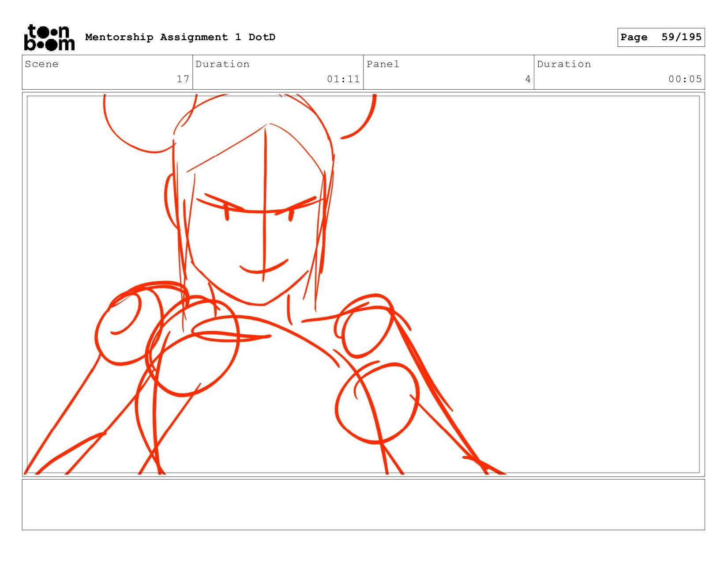Select the panel number 4
This screenshot has height=563, width=728.
528,79
